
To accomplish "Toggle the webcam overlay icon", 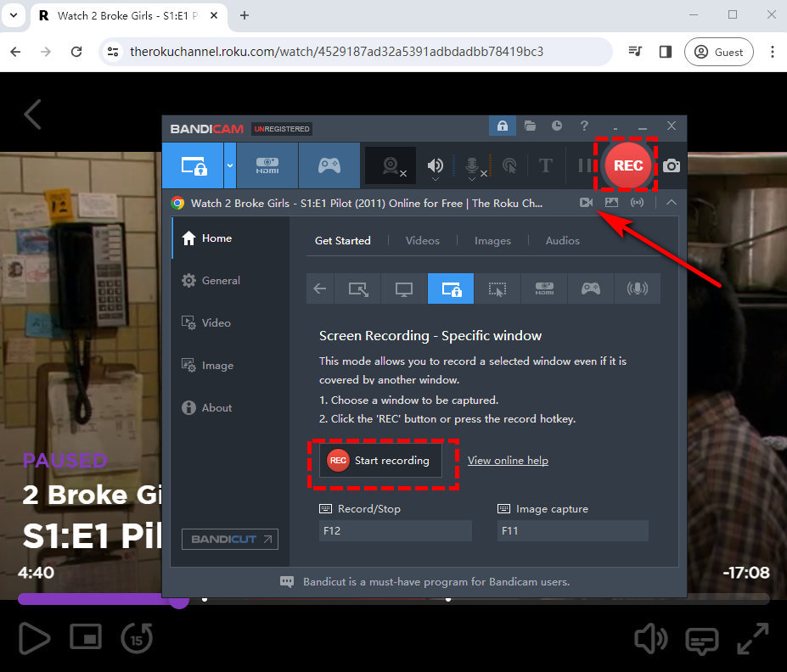I will 391,165.
